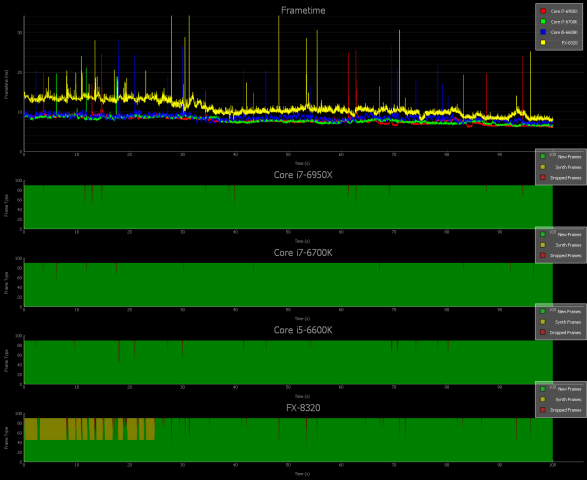Select Dropped Frames label above Core i7-6700K chart
Image resolution: width=587 pixels, height=480 pixels.
click(x=566, y=255)
